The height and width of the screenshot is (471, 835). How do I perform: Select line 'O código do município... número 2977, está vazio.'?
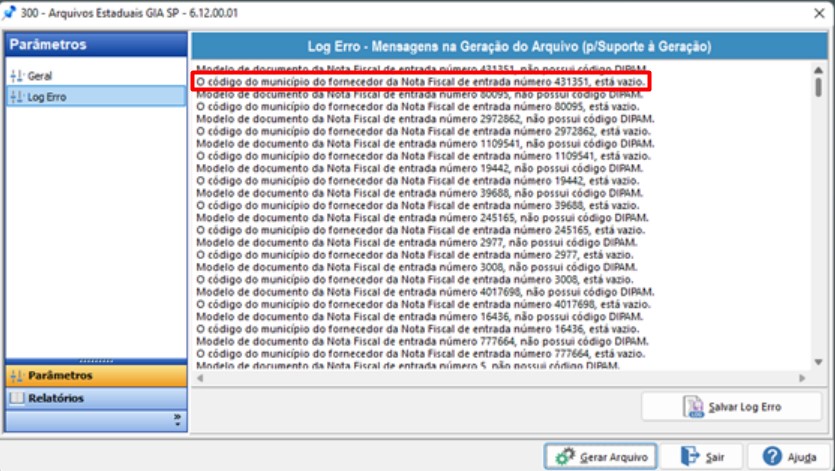point(415,255)
